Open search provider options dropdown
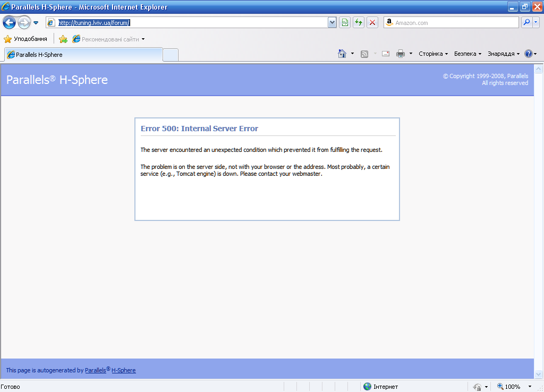This screenshot has width=544, height=392. [x=535, y=22]
